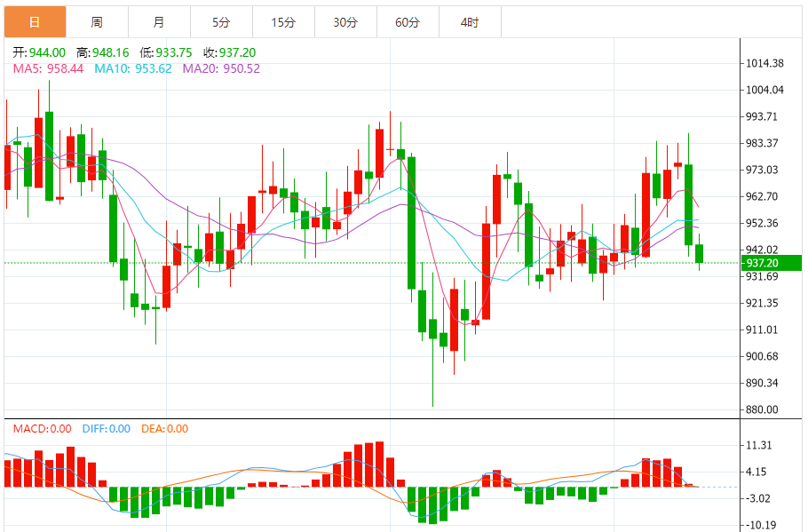Switch to the 月 monthly tab
The height and width of the screenshot is (532, 808).
(x=159, y=22)
